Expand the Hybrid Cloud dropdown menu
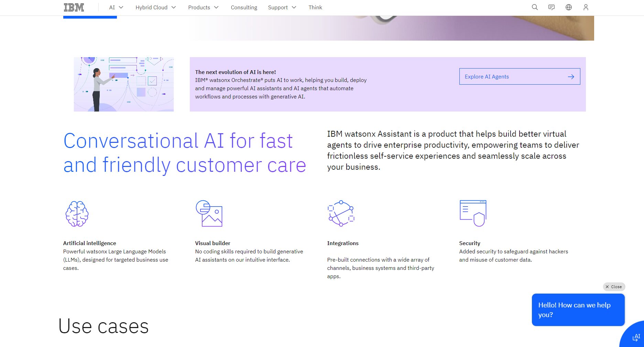The height and width of the screenshot is (347, 644). point(155,8)
